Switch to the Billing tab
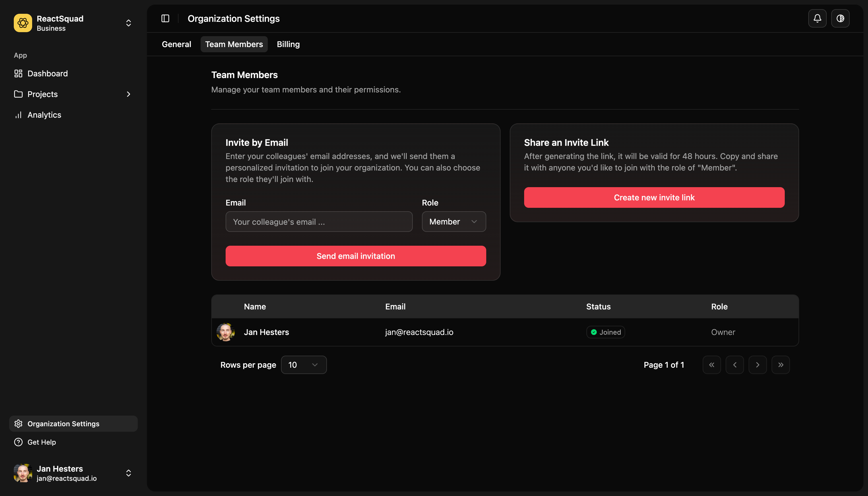868x496 pixels. click(288, 44)
